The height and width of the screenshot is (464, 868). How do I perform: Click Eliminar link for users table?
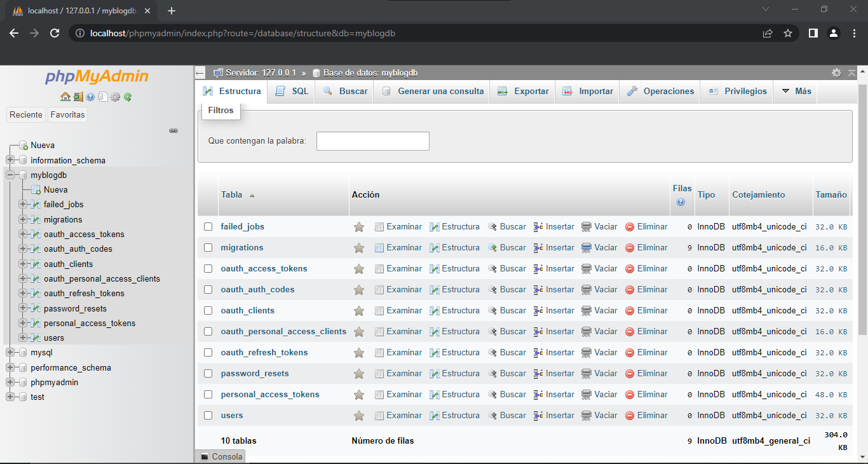(646, 416)
